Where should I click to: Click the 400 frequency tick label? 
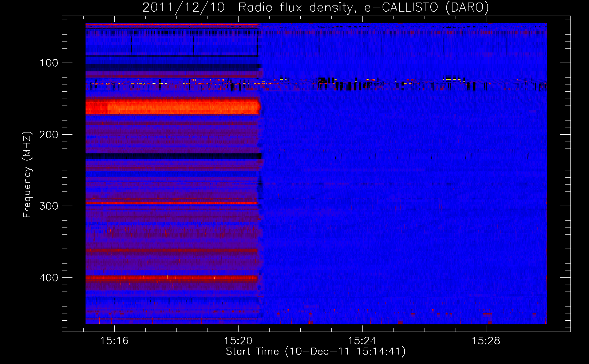click(49, 278)
